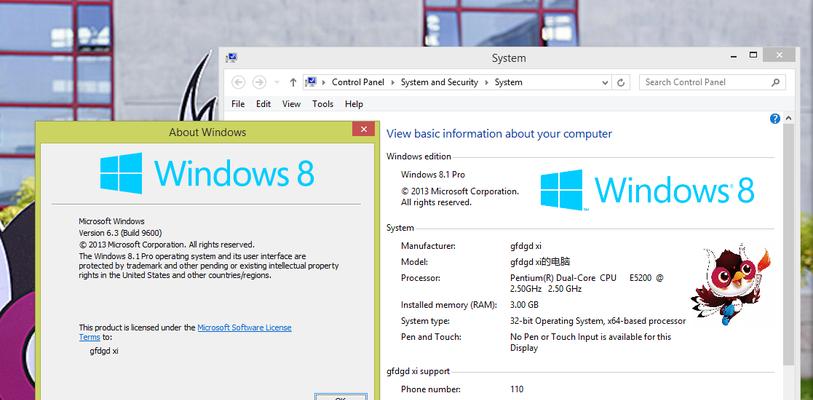This screenshot has width=813, height=400.
Task: Click '32-bit Operating System, x64-based processor' value
Action: tap(598, 321)
